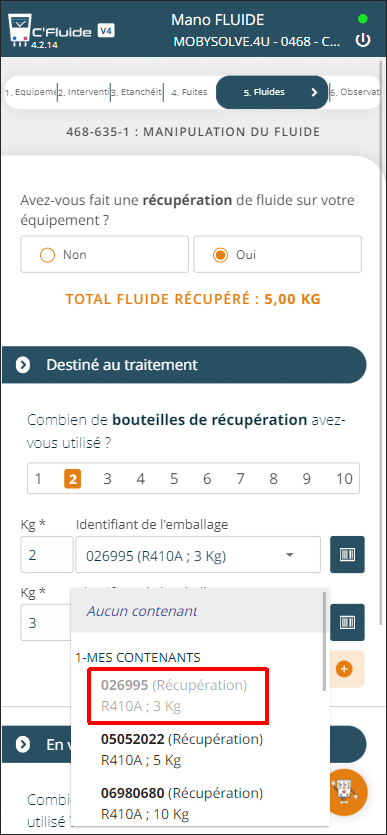Click the green connection status dot
Image resolution: width=387 pixels, height=835 pixels.
(363, 19)
